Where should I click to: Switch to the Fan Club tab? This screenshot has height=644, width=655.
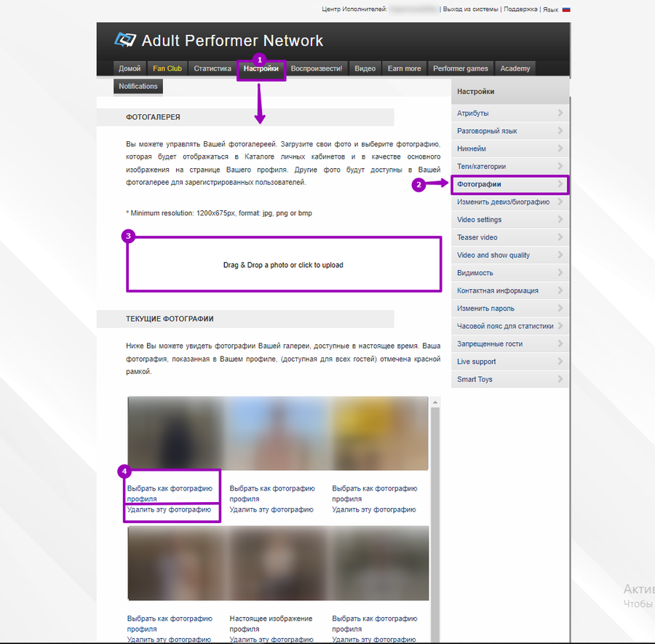click(167, 68)
